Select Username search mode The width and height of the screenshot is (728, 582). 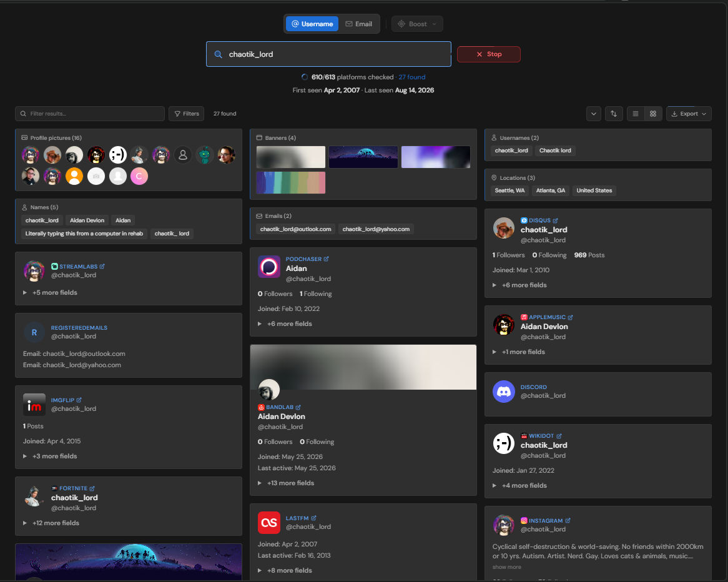tap(312, 24)
